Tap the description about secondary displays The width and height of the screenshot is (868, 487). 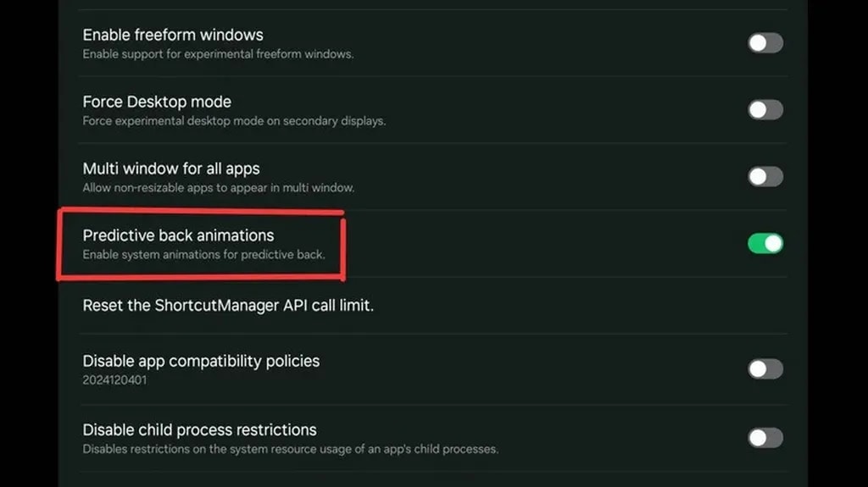pyautogui.click(x=234, y=121)
